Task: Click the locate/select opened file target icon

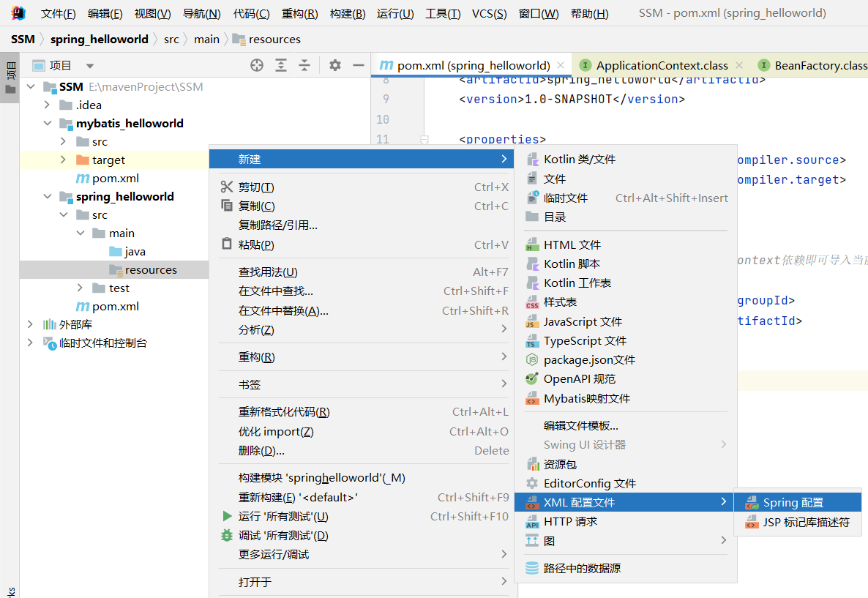Action: [x=257, y=66]
